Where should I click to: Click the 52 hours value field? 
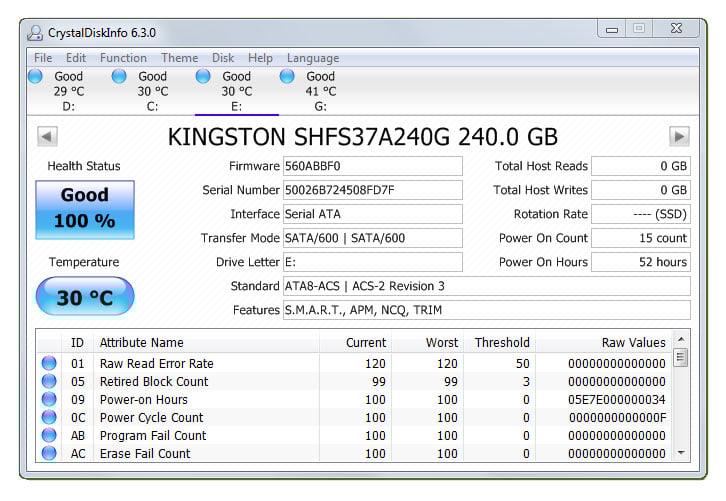[x=641, y=262]
